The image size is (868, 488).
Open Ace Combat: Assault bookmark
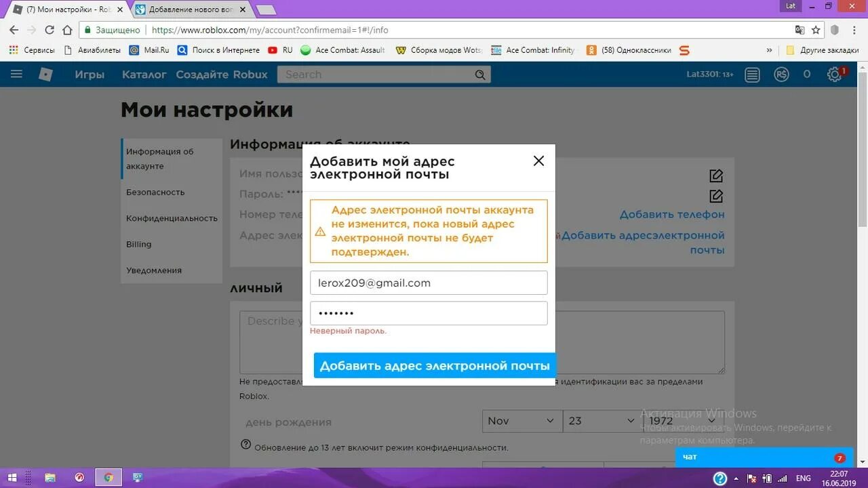342,50
